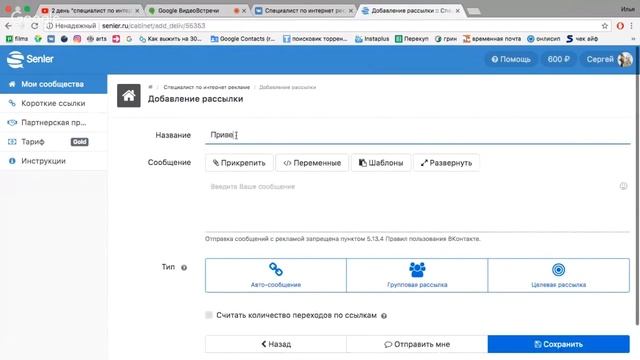The width and height of the screenshot is (640, 360).
Task: Open the Шаблоны templates button
Action: click(381, 163)
